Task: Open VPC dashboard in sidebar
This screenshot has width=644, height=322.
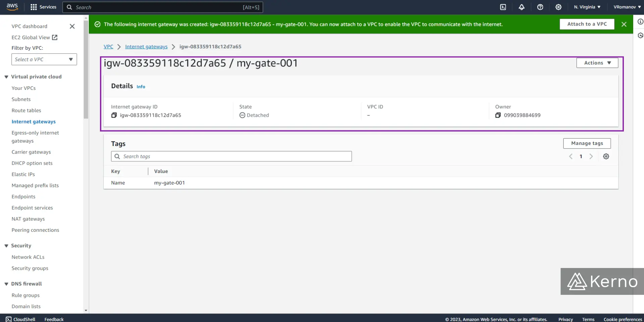Action: [30, 26]
